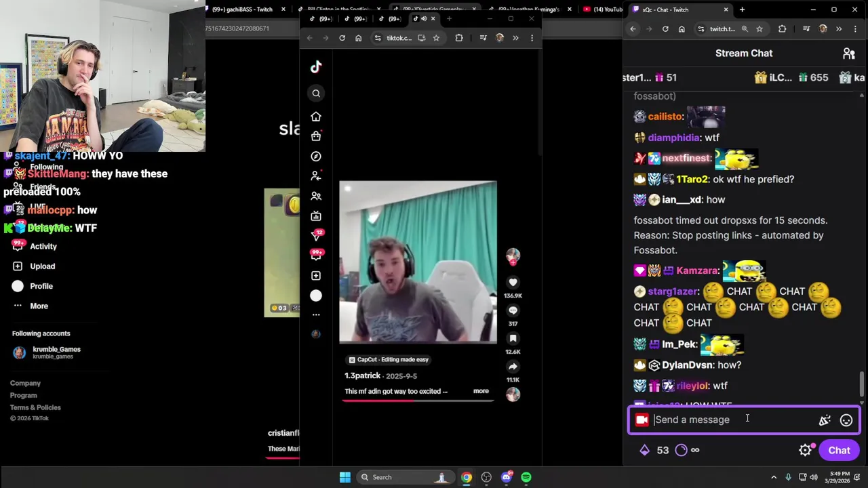Open Twitch chat settings gear
Screen dimensions: 868x488
tap(805, 450)
